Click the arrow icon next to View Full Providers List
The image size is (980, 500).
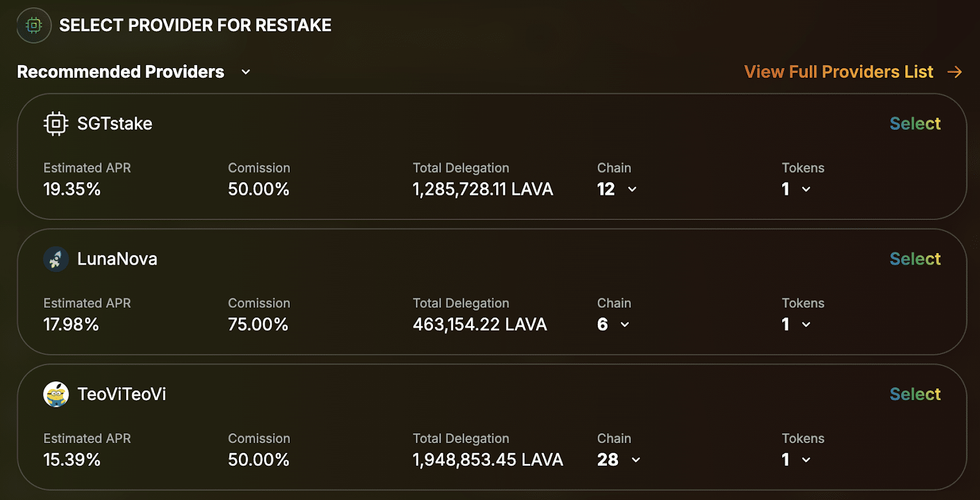point(953,72)
